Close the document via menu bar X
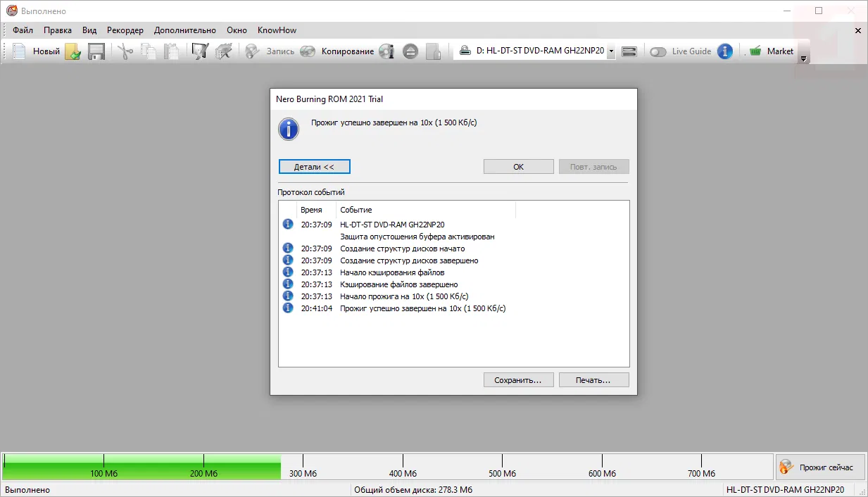 pos(858,30)
